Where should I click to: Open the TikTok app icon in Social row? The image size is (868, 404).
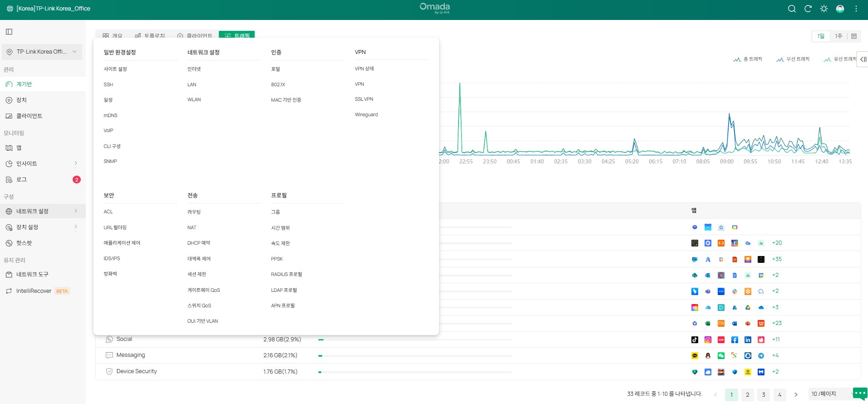point(695,340)
